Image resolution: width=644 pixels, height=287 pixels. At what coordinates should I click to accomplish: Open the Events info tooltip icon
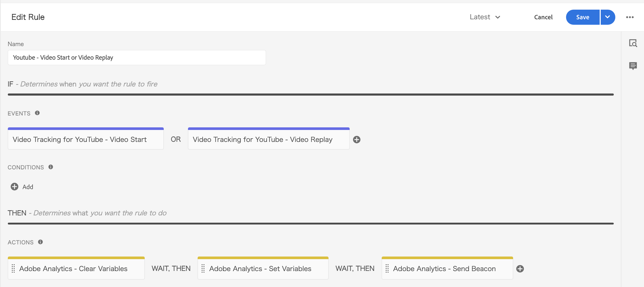click(37, 113)
